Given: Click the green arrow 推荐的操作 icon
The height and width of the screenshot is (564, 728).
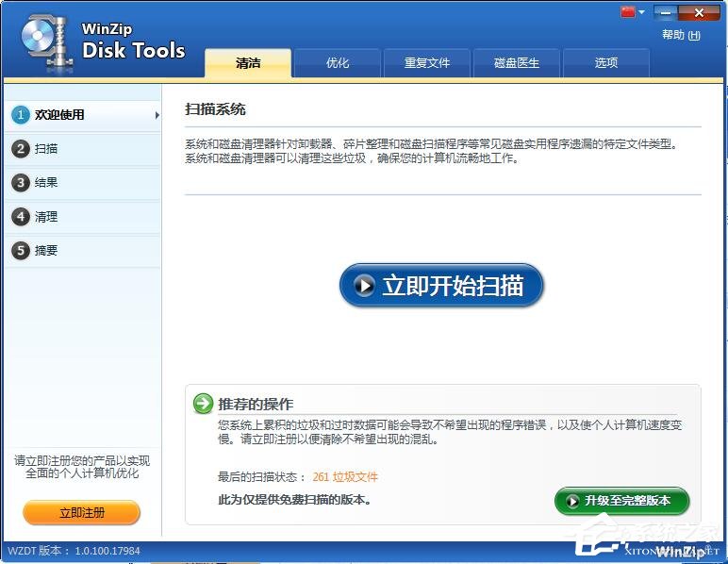Looking at the screenshot, I should point(203,404).
